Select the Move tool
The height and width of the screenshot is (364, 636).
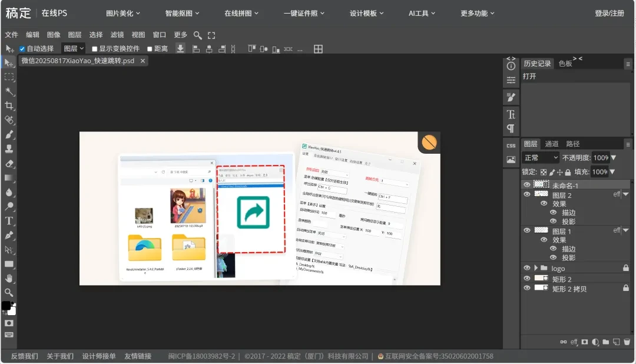pos(9,63)
